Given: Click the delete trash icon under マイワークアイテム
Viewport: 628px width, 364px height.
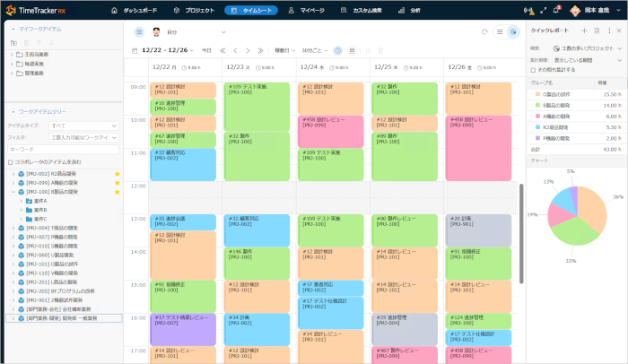Looking at the screenshot, I should coord(26,43).
